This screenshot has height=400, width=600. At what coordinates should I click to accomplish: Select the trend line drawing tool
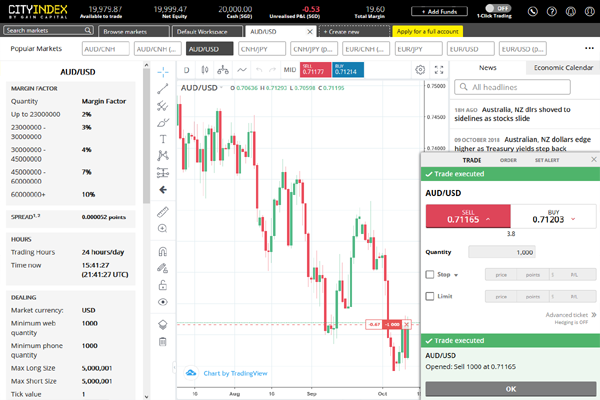coord(163,89)
